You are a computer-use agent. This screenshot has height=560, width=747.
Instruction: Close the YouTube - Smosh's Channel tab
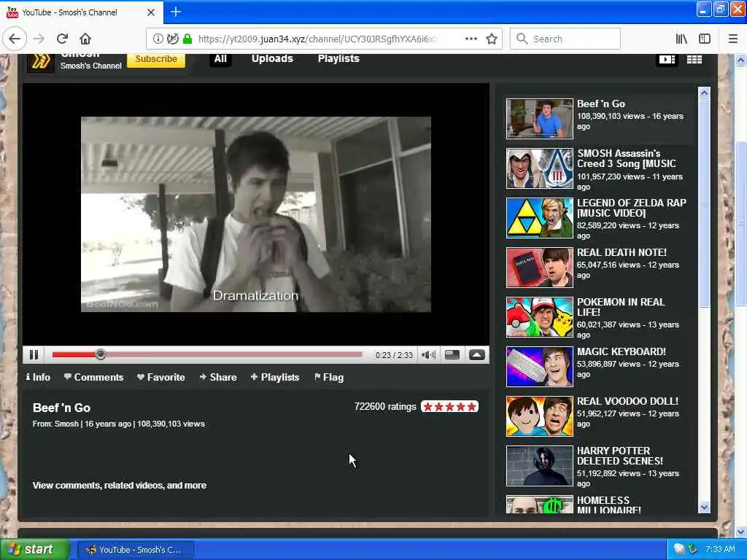click(151, 12)
